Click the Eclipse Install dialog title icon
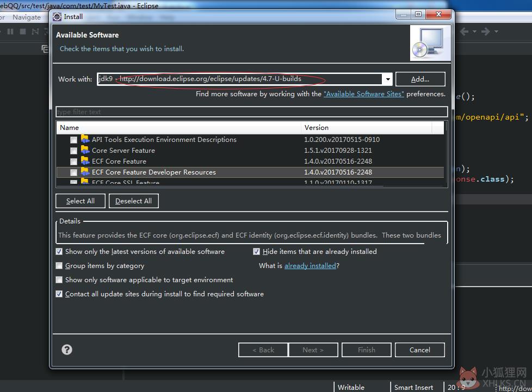532x392 pixels. 57,17
